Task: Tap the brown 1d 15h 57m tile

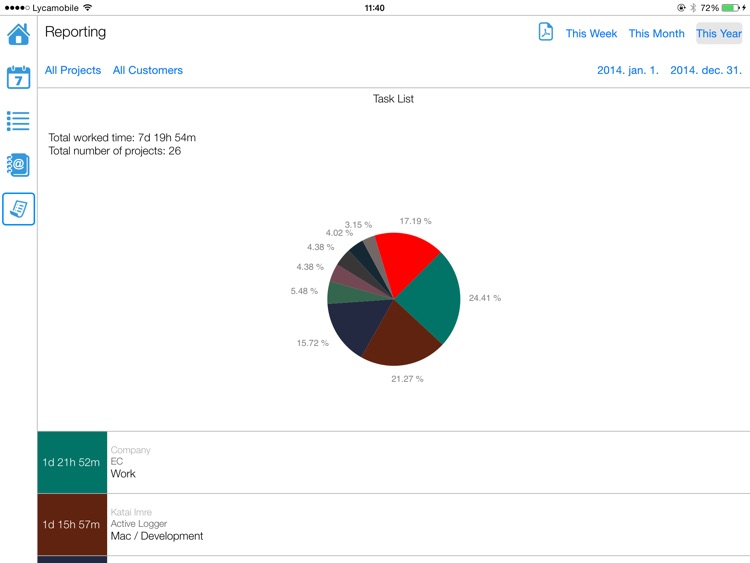Action: click(x=72, y=525)
